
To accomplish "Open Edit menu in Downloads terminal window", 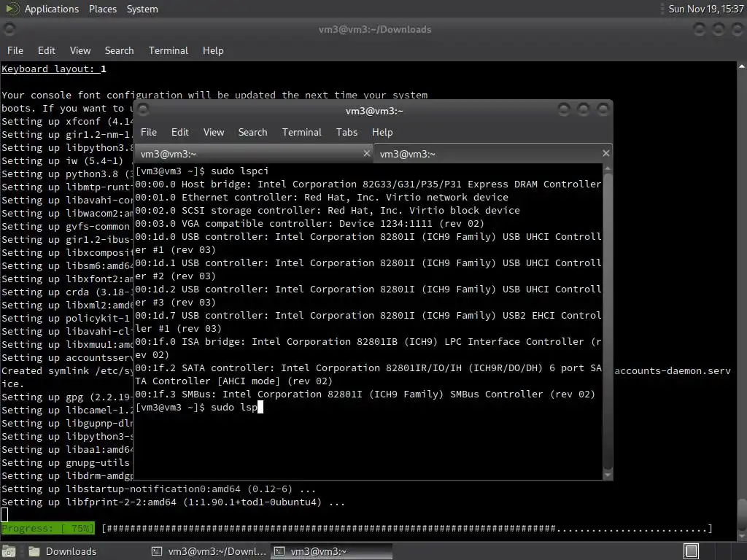I will [46, 50].
